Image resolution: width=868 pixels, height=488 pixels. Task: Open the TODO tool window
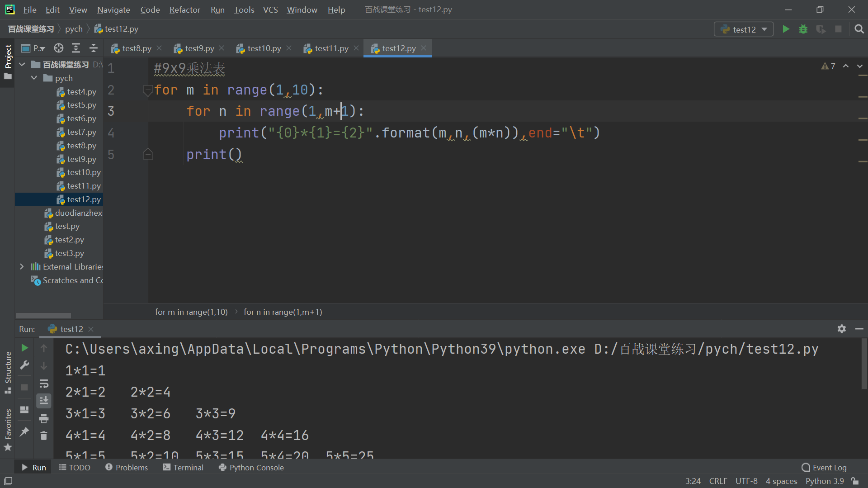[x=75, y=468]
